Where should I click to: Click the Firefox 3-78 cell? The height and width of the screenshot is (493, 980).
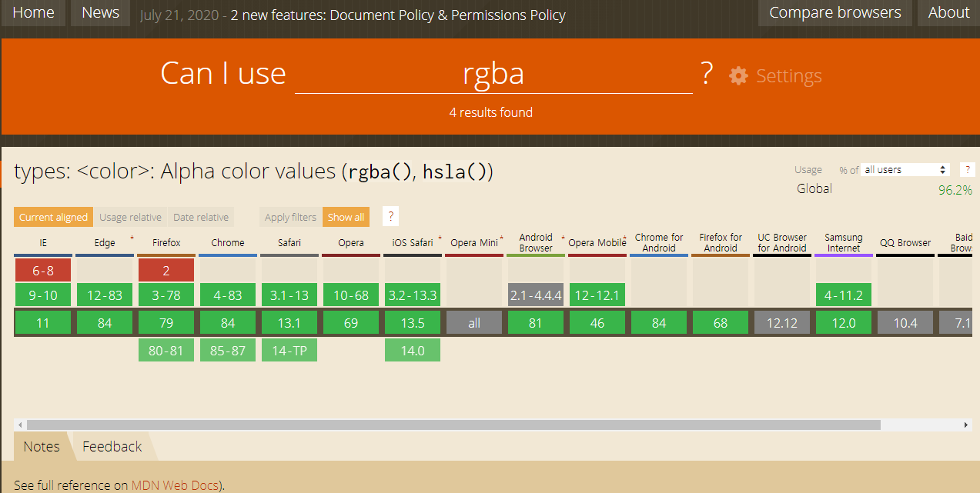click(x=166, y=295)
